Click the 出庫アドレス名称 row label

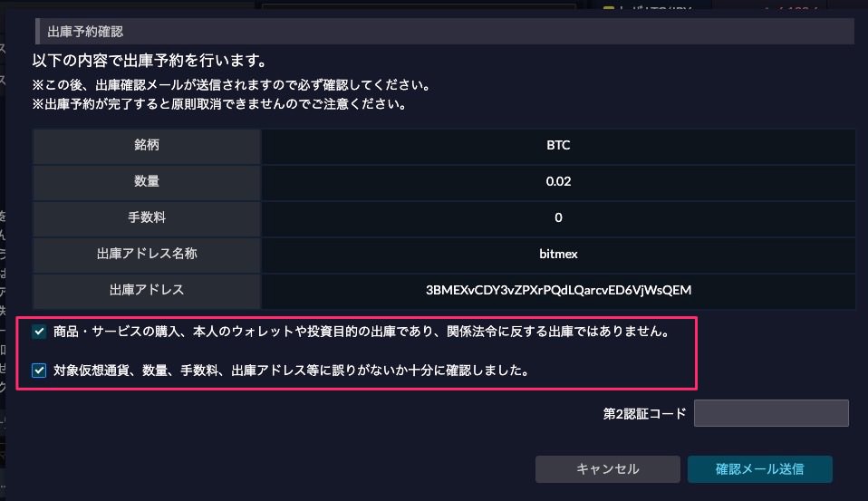[x=147, y=254]
